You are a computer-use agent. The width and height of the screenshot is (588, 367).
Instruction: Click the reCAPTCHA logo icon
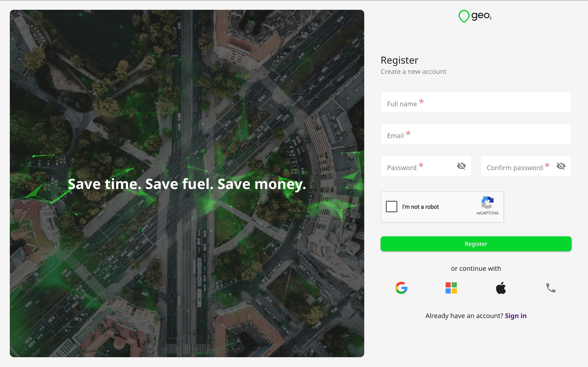(x=487, y=202)
